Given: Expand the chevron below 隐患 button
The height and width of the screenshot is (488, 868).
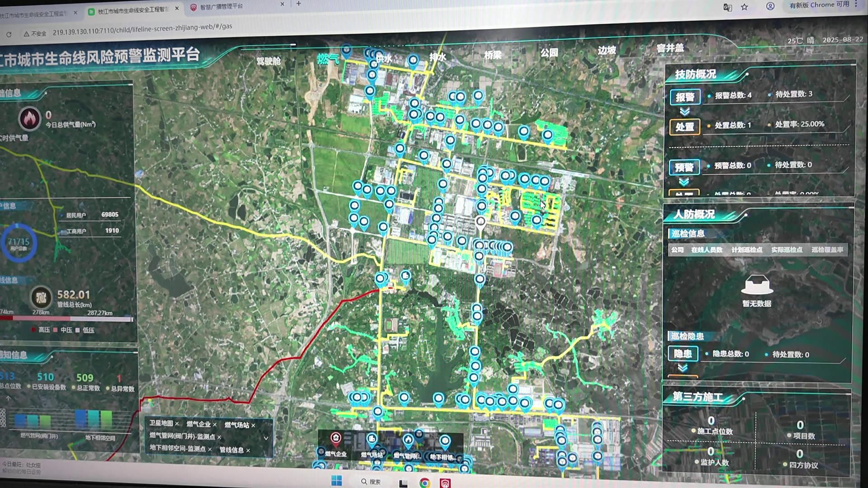Looking at the screenshot, I should click(683, 368).
